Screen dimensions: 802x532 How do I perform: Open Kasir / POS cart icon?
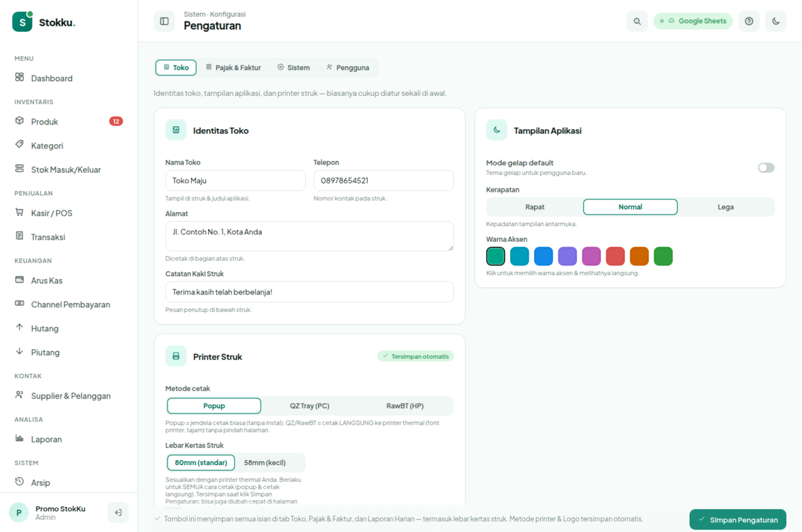tap(19, 212)
